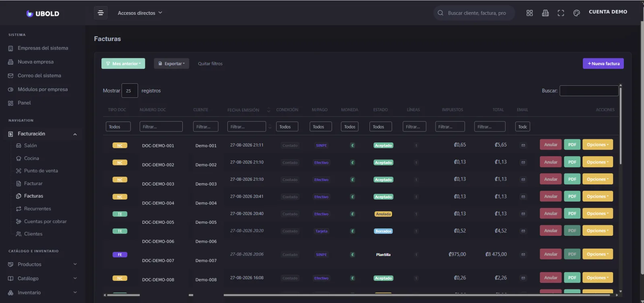Open the apps grid icon in top bar

[530, 13]
